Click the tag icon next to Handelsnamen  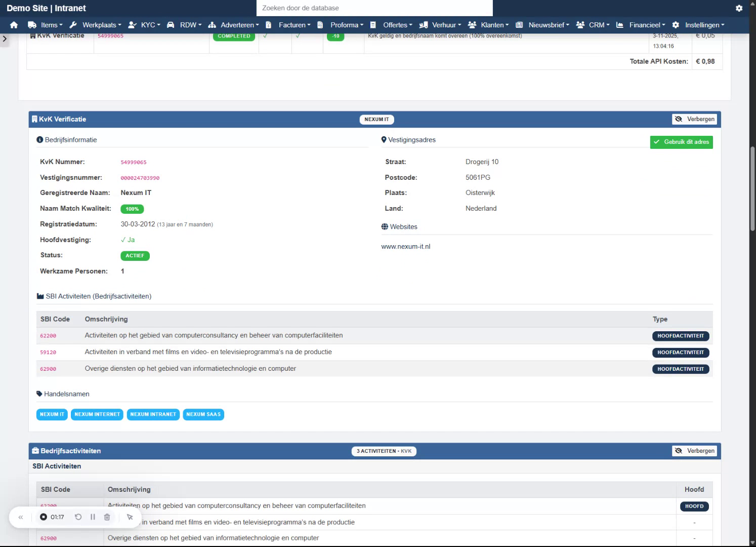pyautogui.click(x=39, y=394)
